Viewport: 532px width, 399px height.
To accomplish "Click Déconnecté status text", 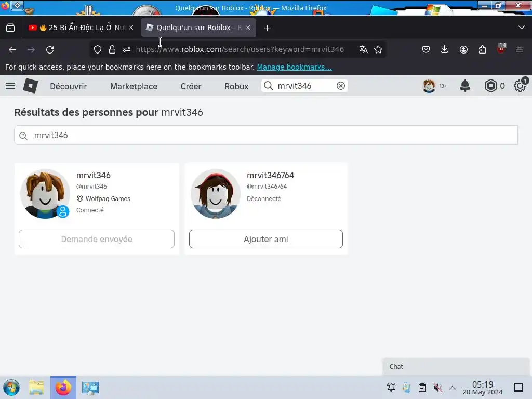I will [x=264, y=199].
